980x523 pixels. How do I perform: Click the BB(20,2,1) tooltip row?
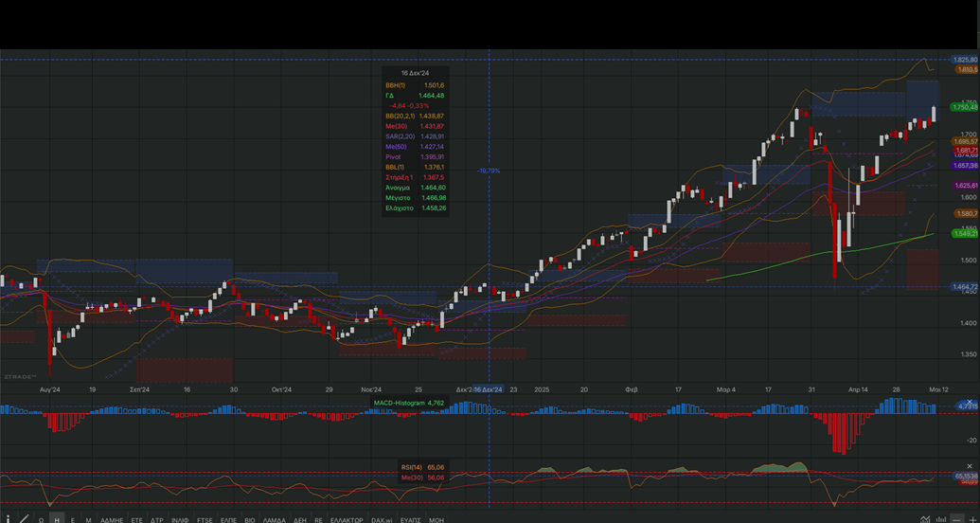click(x=416, y=116)
